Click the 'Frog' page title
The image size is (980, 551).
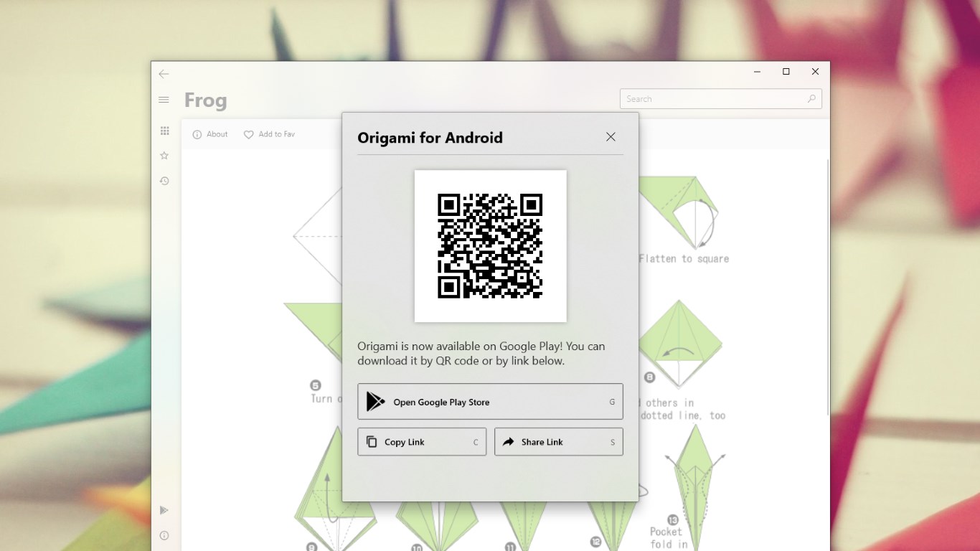205,100
